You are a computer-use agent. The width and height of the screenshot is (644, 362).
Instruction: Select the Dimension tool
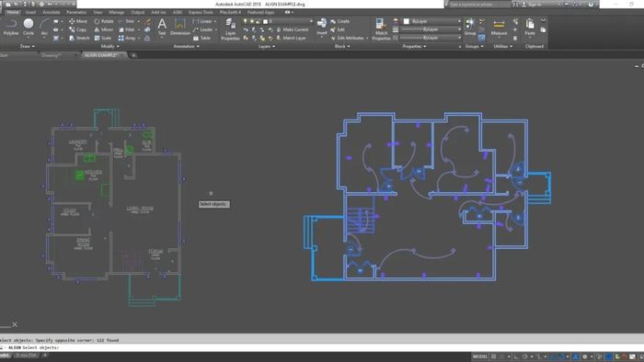(180, 27)
